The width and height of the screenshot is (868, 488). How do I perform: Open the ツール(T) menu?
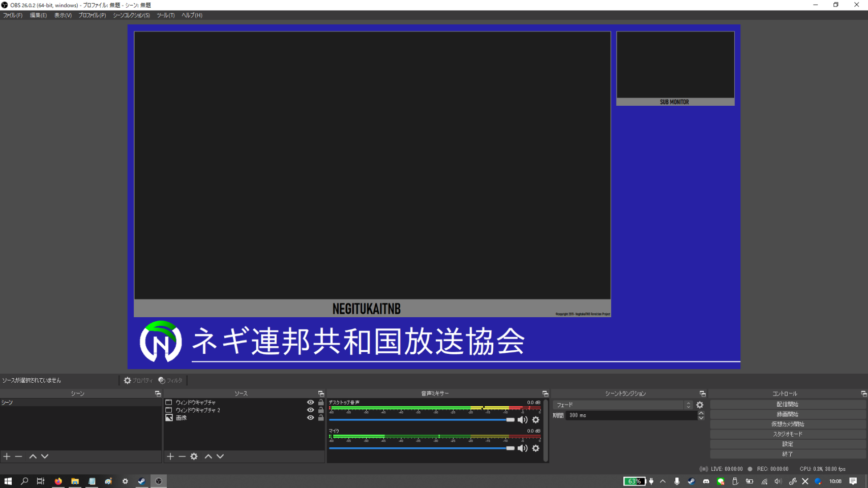165,15
